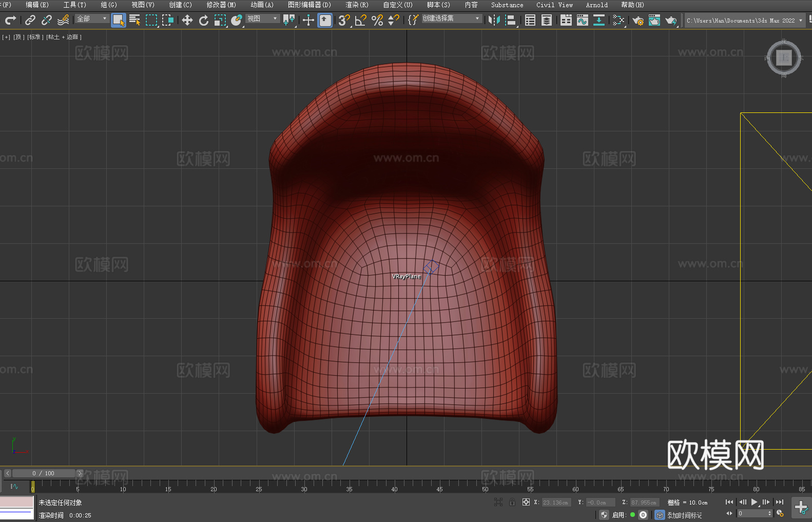Toggle the selection lock padlock
Viewport: 812px width, 522px height.
coord(512,502)
